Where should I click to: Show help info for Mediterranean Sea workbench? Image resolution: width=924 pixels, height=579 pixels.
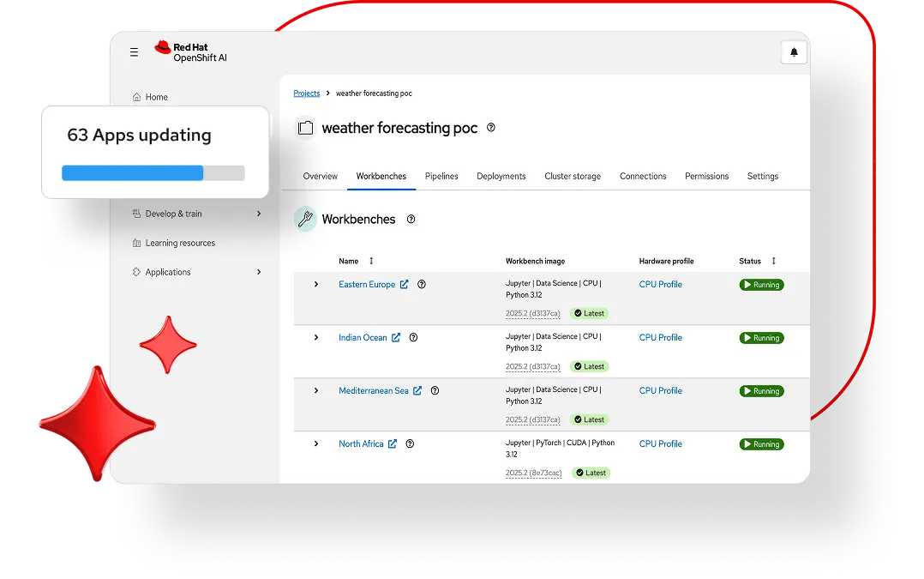(x=435, y=390)
